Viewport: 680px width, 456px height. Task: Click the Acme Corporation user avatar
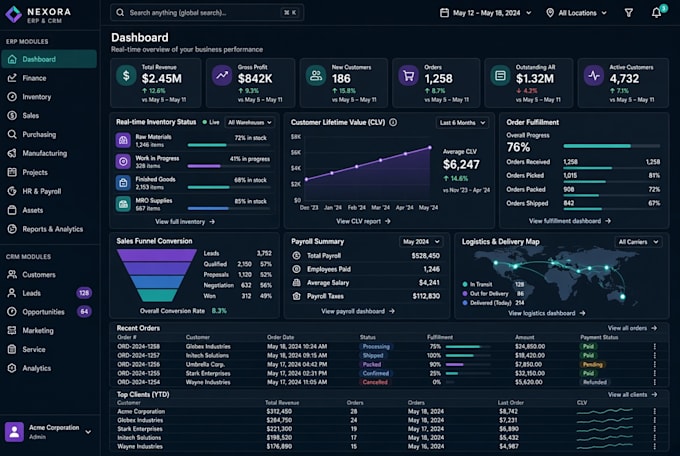14,432
